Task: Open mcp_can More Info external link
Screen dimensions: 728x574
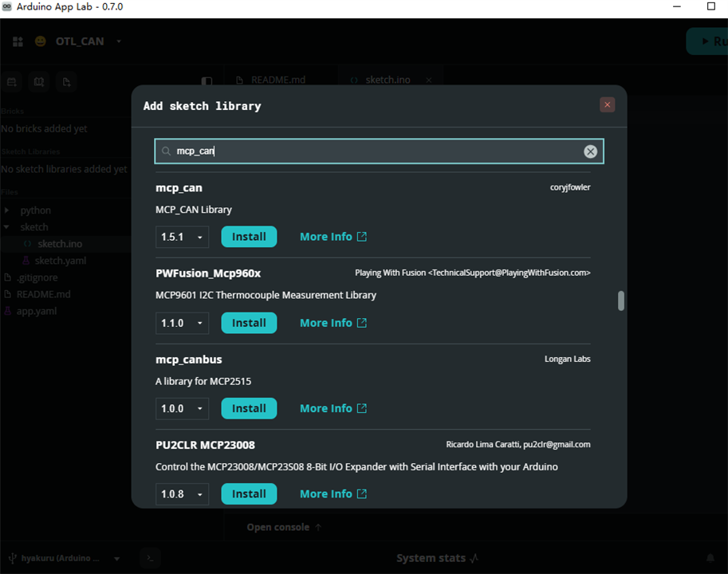Action: pos(333,237)
